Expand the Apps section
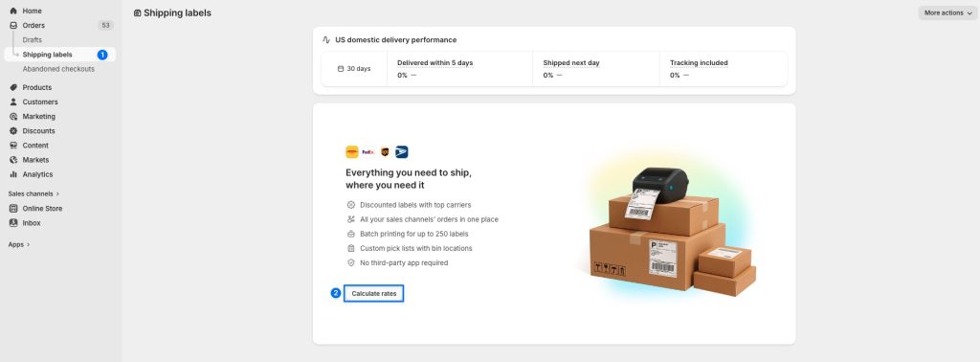 [19, 244]
